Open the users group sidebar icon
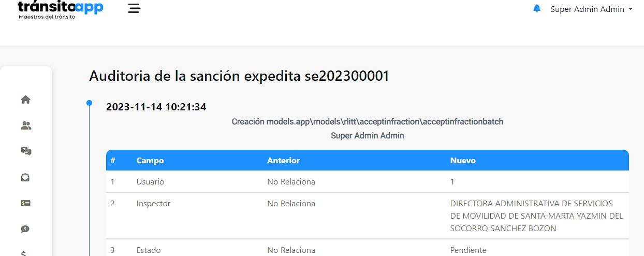644x256 pixels. tap(25, 125)
